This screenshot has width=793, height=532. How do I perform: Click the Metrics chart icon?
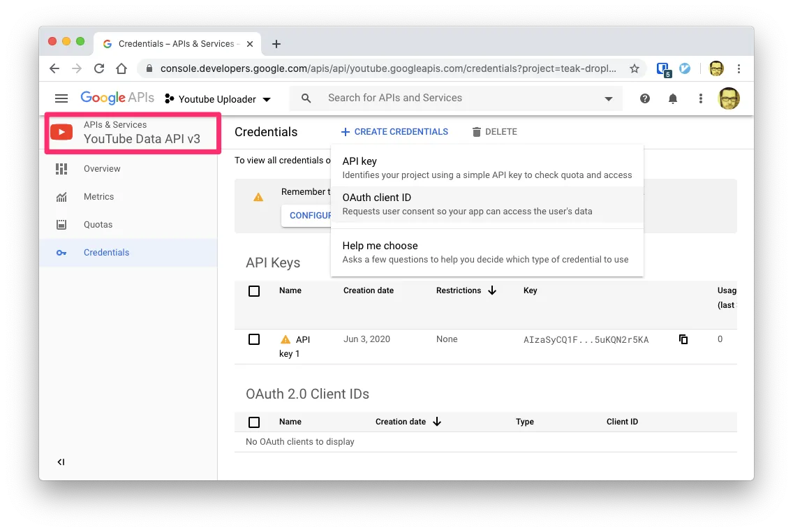(61, 197)
